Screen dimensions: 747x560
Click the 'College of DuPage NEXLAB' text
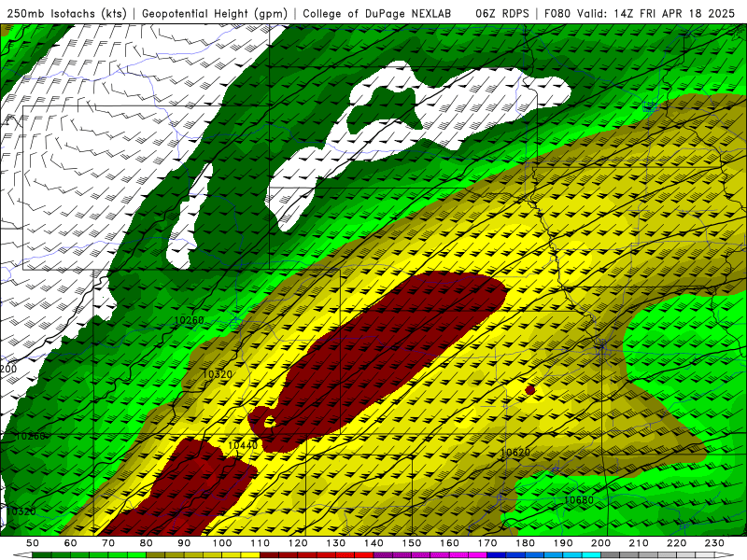pyautogui.click(x=377, y=14)
